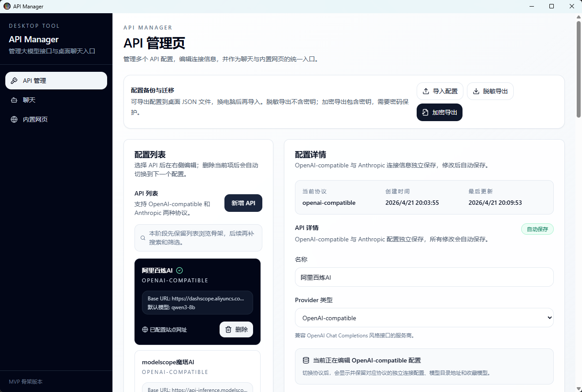The height and width of the screenshot is (392, 582).
Task: Maximize the API Manager window
Action: pos(552,6)
